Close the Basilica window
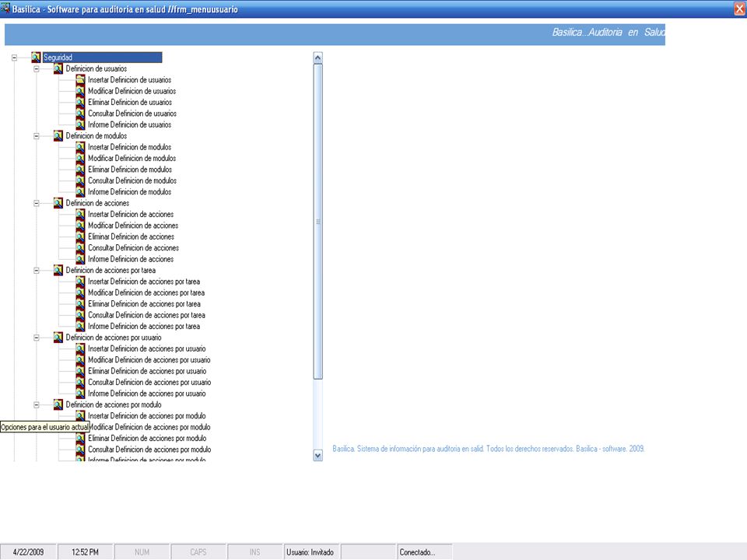Image resolution: width=747 pixels, height=560 pixels. coord(739,9)
